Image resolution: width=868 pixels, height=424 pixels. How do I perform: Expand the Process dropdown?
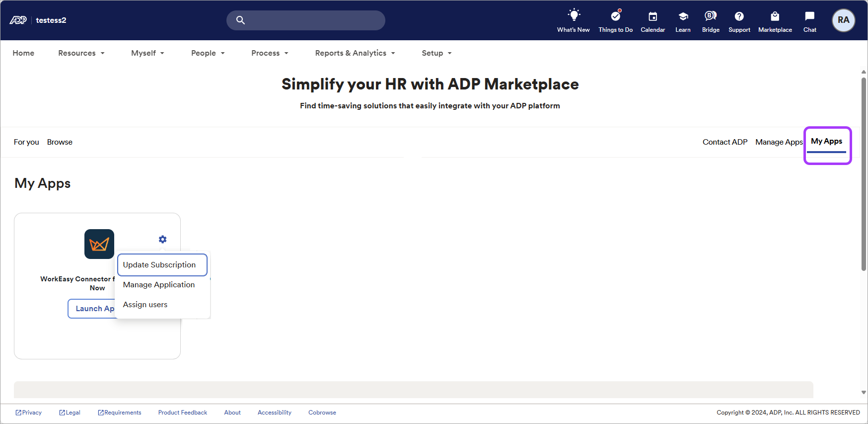(x=270, y=53)
